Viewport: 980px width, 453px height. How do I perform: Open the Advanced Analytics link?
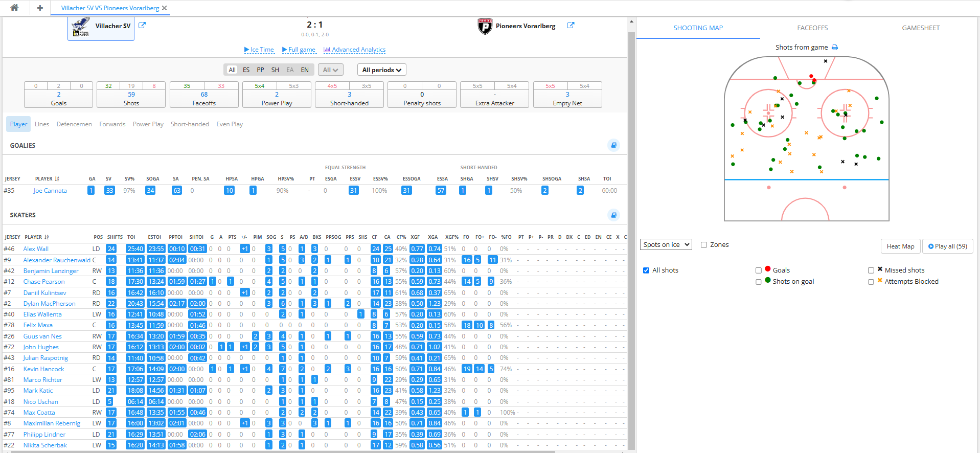tap(355, 50)
